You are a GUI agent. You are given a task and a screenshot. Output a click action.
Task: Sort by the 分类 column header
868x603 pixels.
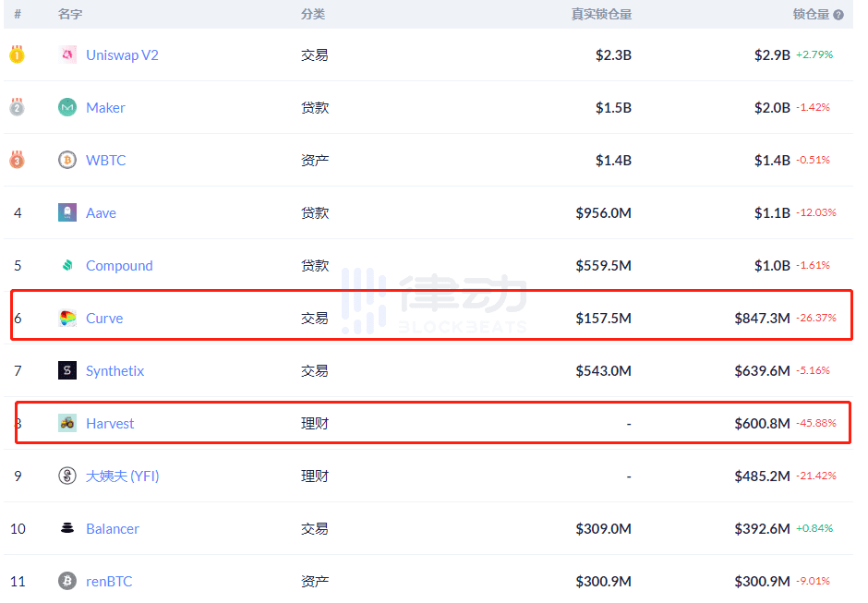312,15
